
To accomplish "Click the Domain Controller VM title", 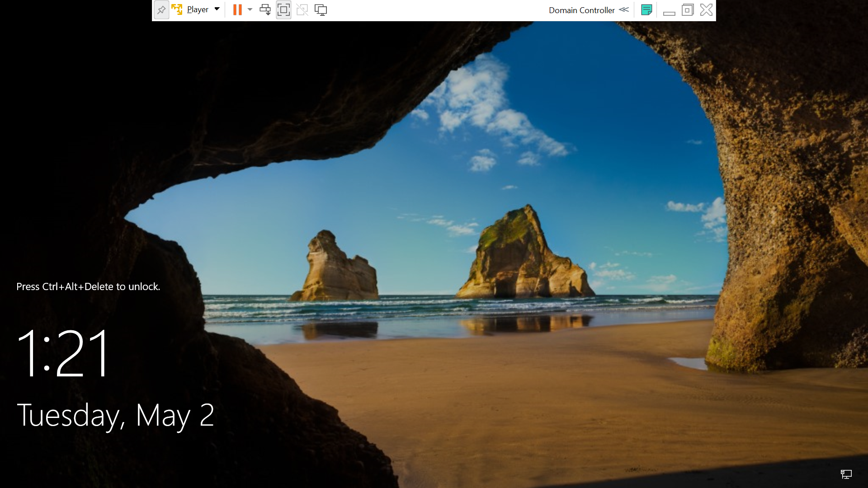I will (x=581, y=10).
